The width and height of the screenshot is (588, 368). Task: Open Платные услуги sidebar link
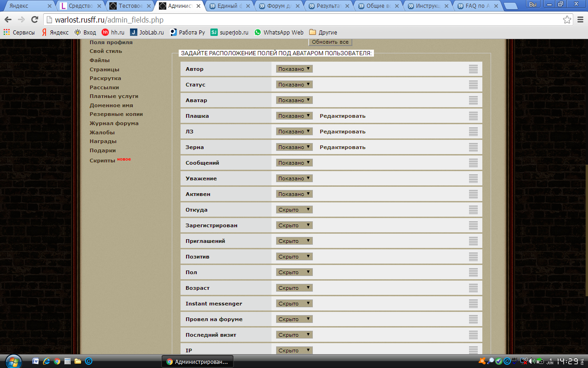pyautogui.click(x=114, y=96)
